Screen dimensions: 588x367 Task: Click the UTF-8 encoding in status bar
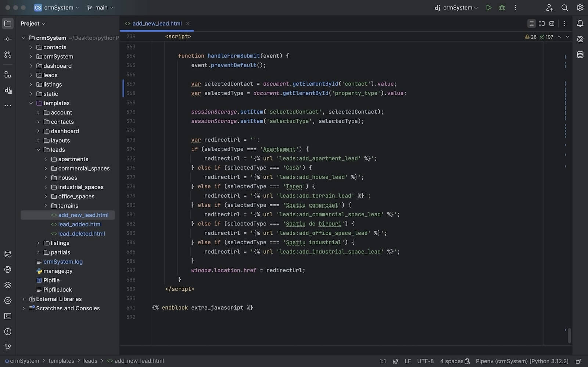coord(425,361)
